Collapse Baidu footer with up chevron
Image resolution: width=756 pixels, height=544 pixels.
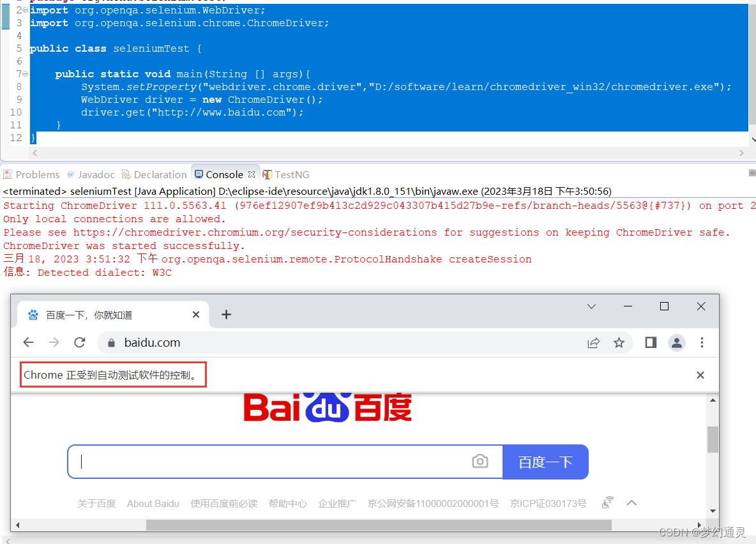631,503
